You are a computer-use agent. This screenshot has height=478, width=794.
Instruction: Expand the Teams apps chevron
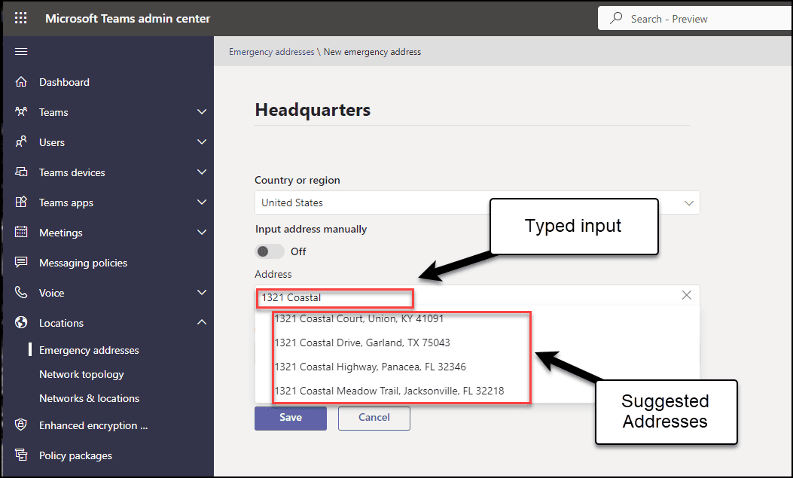[202, 202]
